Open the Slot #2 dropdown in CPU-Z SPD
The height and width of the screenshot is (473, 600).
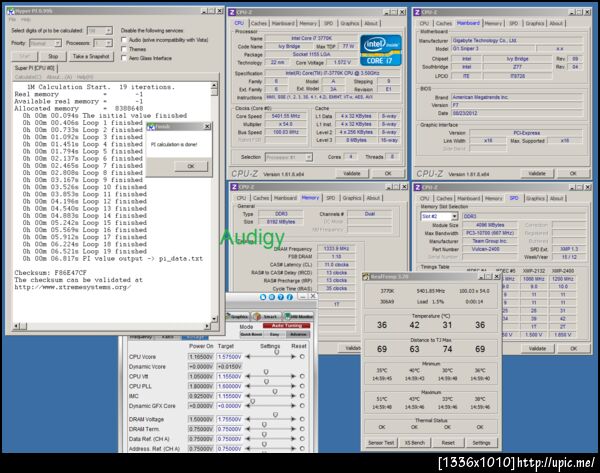454,217
